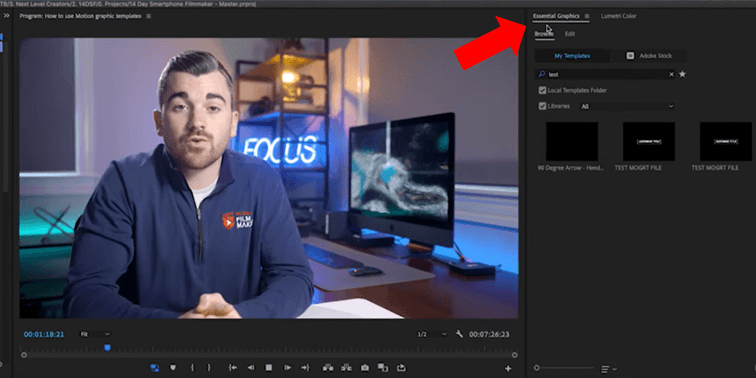Screen dimensions: 756x378
Task: Click the blue toggle button in transport bar
Action: (x=155, y=368)
